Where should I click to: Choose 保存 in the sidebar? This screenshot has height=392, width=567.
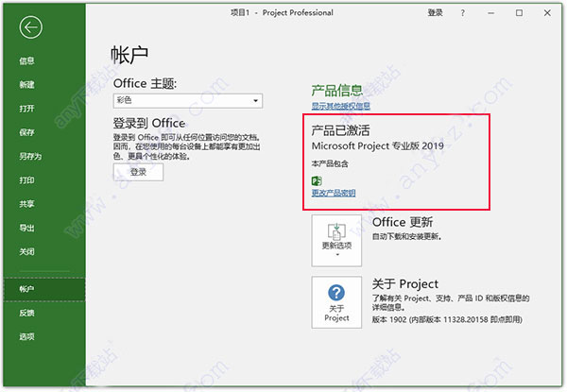click(x=26, y=132)
